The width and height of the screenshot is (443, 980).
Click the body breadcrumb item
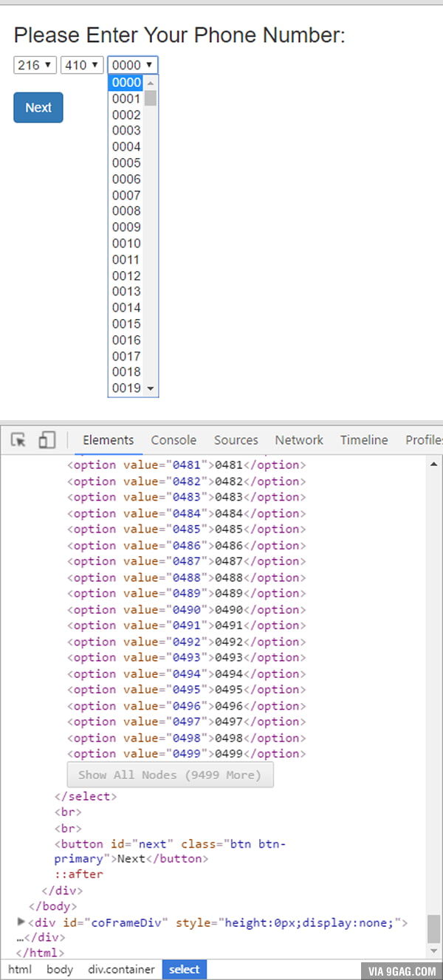pyautogui.click(x=59, y=970)
